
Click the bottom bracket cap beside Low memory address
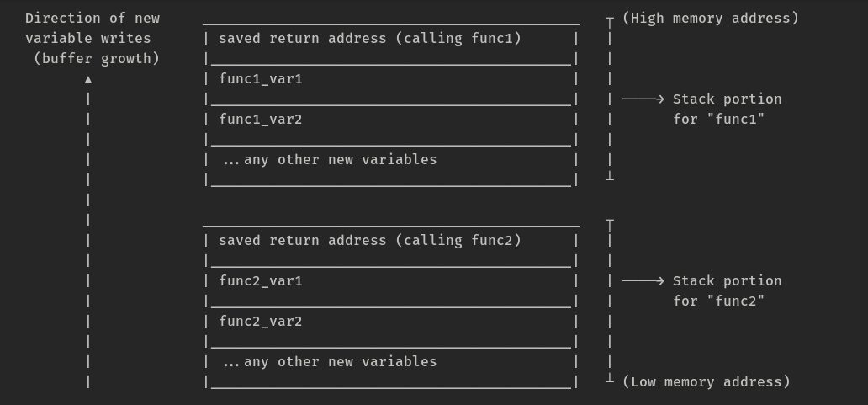[x=610, y=381]
